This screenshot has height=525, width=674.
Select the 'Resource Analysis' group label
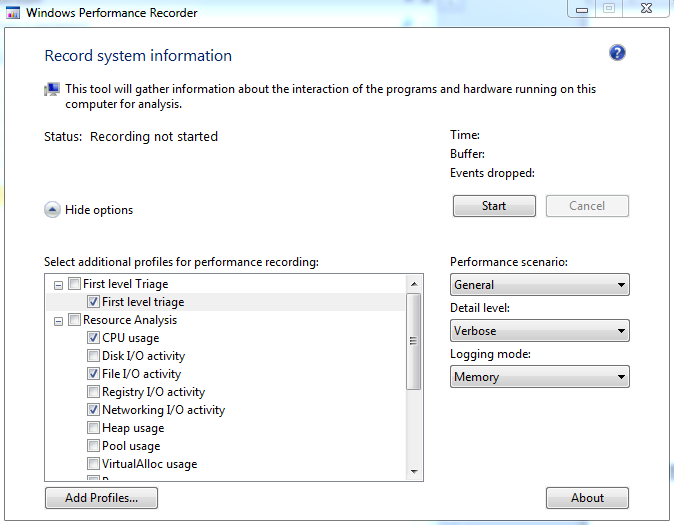pyautogui.click(x=130, y=320)
